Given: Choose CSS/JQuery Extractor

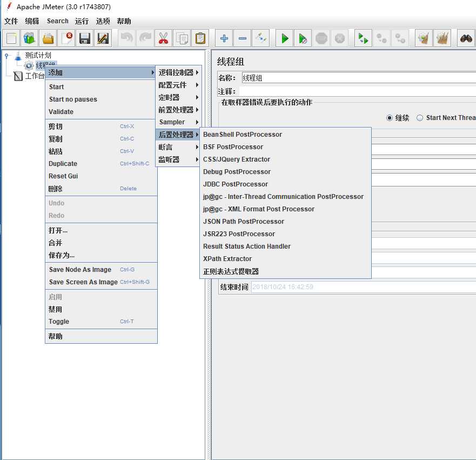Looking at the screenshot, I should (x=285, y=159).
